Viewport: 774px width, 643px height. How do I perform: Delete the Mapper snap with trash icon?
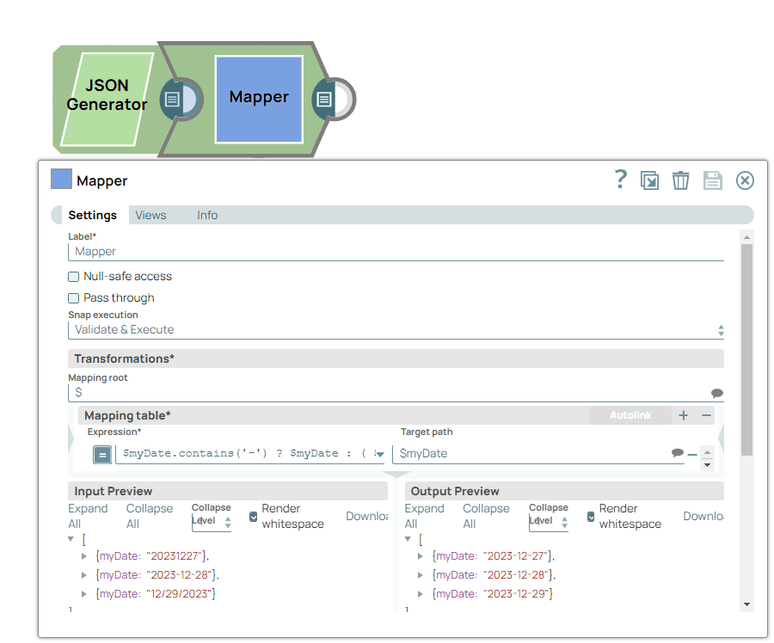point(681,180)
